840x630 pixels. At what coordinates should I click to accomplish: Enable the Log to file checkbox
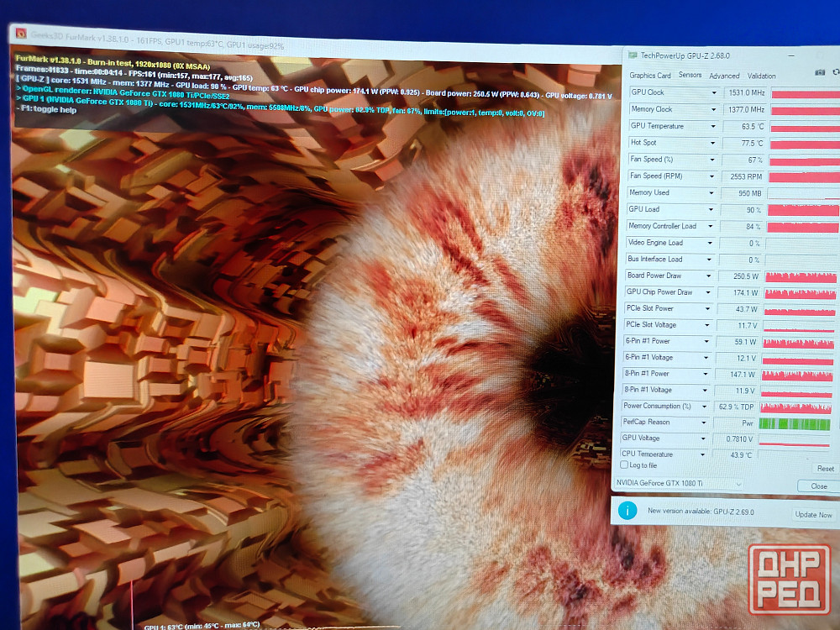(x=624, y=465)
